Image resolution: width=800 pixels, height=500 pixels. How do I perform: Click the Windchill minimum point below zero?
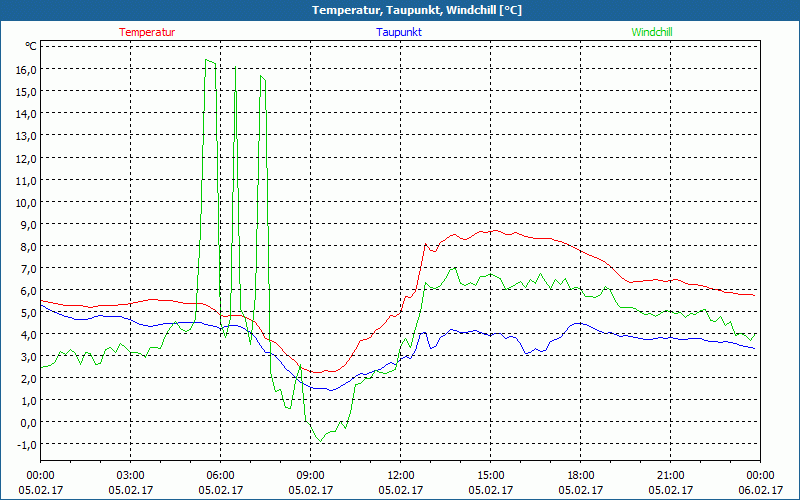coord(320,441)
